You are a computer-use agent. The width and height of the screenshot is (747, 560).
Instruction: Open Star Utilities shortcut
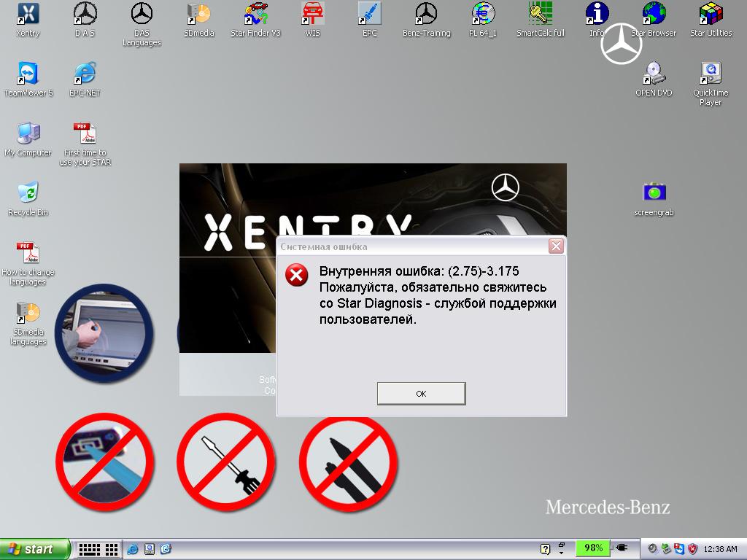711,20
